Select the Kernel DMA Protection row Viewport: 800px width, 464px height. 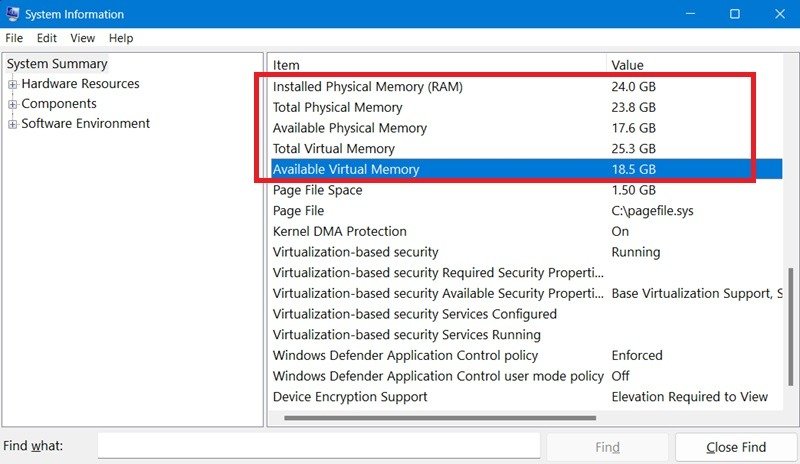[x=526, y=231]
